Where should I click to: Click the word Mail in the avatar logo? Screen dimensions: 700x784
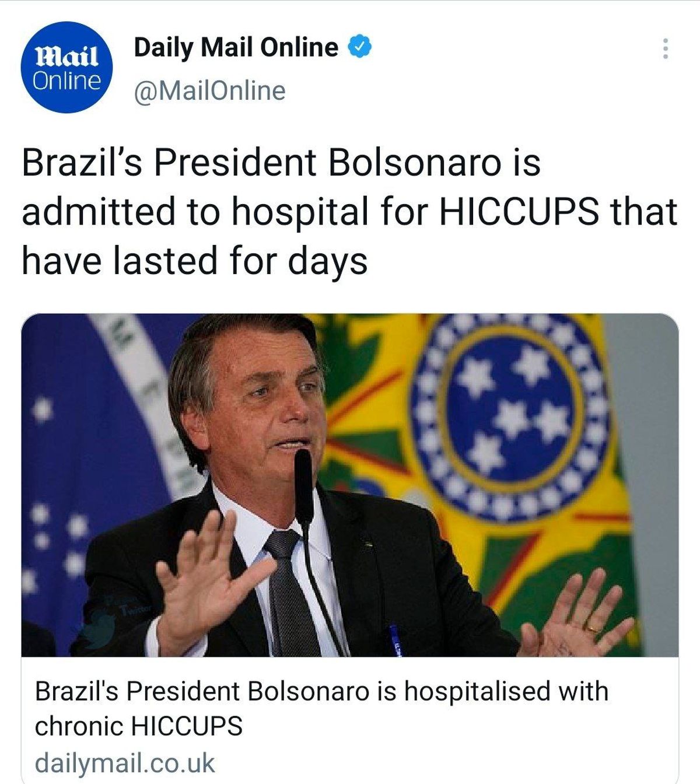click(x=67, y=58)
